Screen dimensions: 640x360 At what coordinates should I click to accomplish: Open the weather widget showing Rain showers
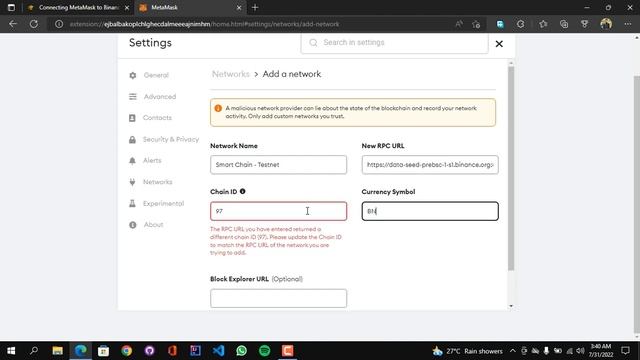[x=468, y=351]
